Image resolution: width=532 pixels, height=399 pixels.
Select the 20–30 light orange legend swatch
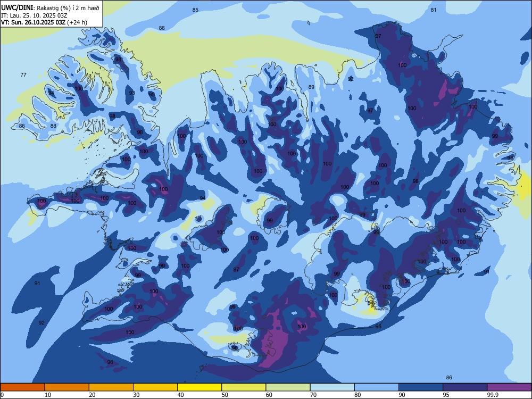(x=111, y=387)
